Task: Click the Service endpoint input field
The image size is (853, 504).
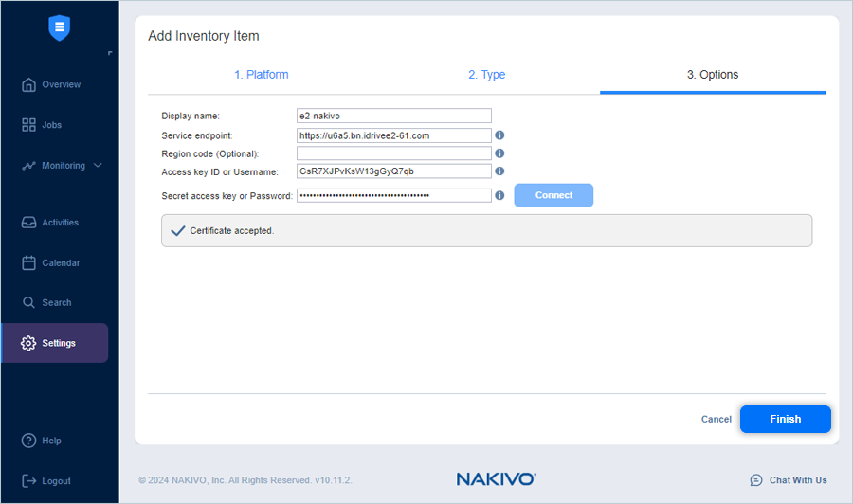Action: click(x=394, y=135)
